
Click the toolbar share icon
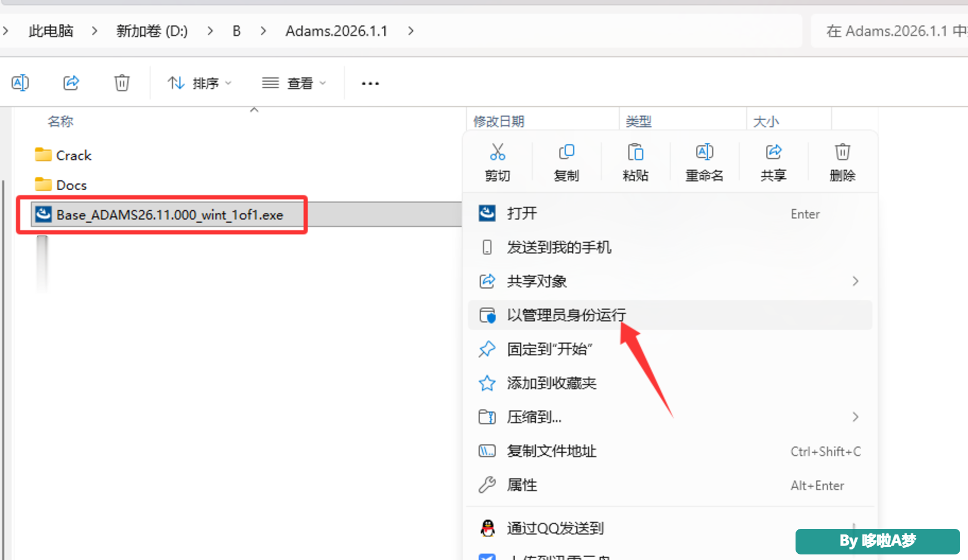[x=71, y=83]
